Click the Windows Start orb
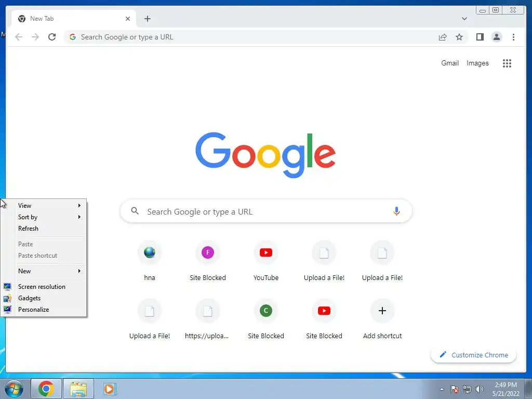 point(14,389)
